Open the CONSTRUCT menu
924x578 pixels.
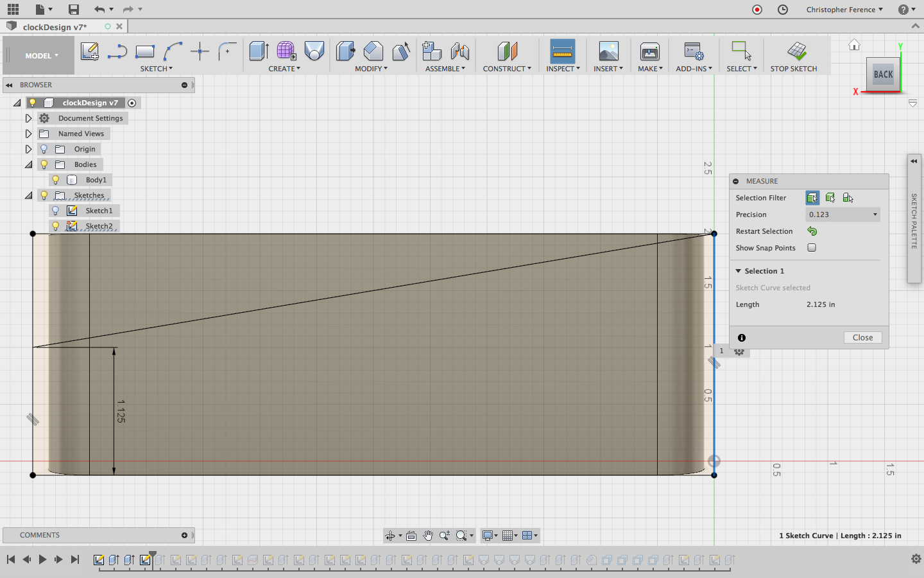tap(507, 69)
